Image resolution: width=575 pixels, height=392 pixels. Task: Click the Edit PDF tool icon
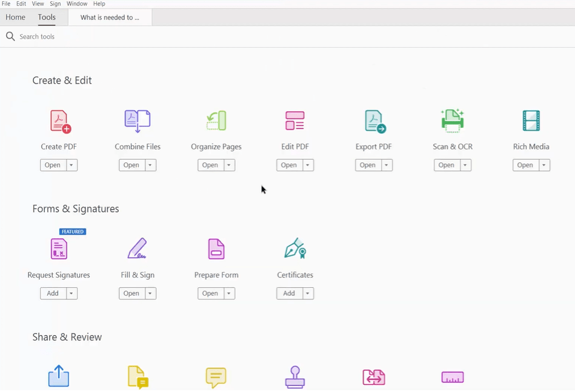pos(295,121)
